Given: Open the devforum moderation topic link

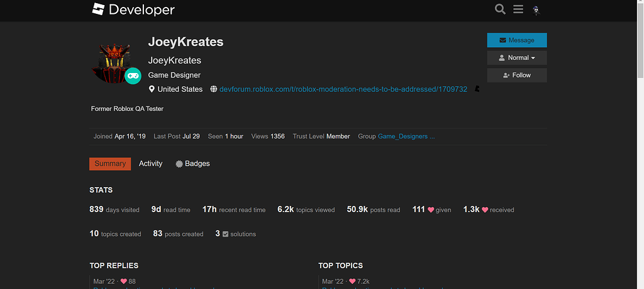Looking at the screenshot, I should [343, 89].
